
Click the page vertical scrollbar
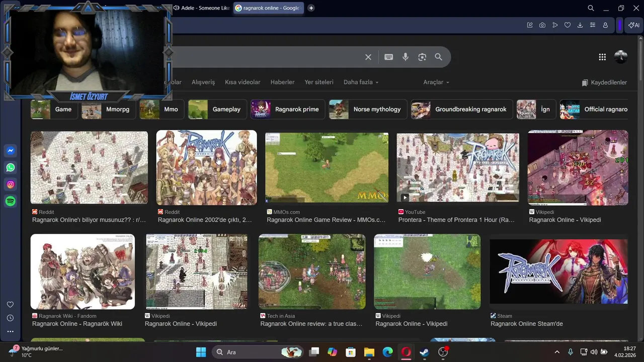640,60
